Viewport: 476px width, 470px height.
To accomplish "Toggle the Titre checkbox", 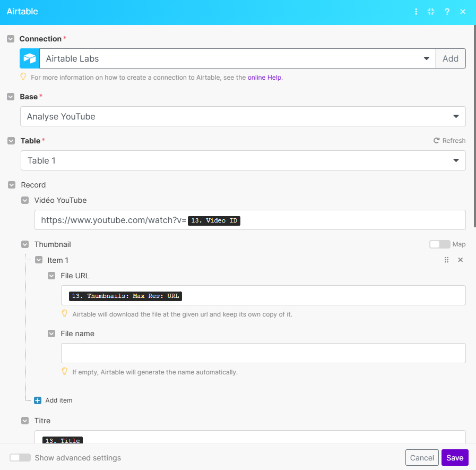I will pyautogui.click(x=25, y=421).
